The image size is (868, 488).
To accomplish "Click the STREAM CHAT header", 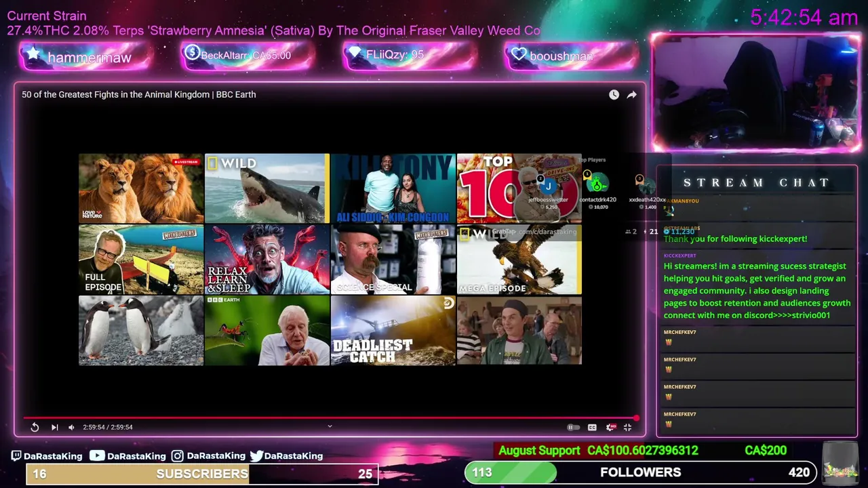I will coord(757,183).
